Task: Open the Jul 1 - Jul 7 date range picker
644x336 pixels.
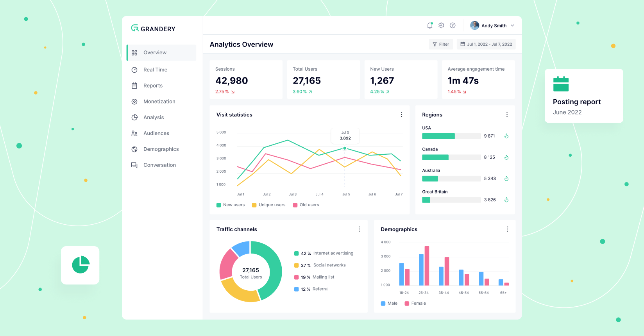Action: (486, 44)
